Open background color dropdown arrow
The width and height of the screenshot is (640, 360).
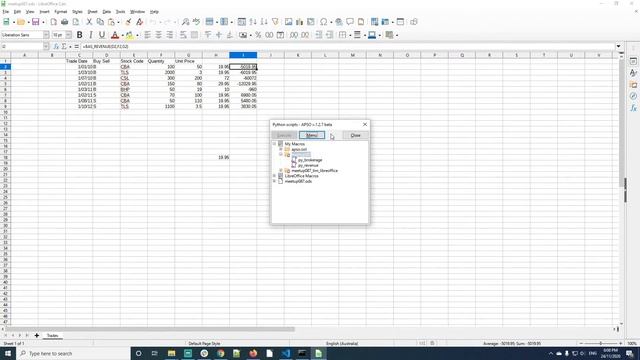click(137, 36)
